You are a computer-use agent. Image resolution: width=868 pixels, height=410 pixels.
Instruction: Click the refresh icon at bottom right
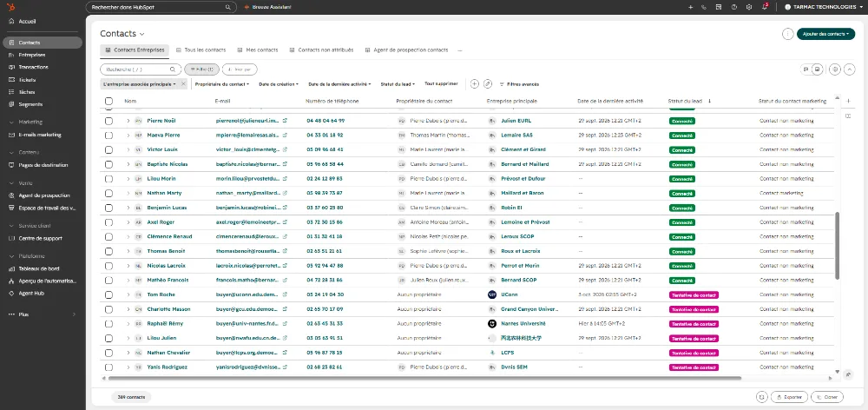click(x=762, y=397)
